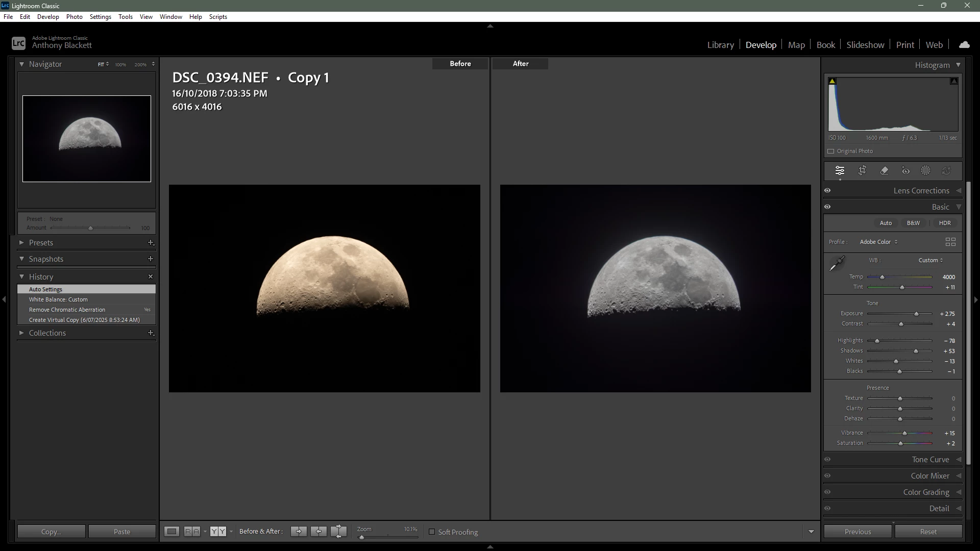Swap Before and After settings

tap(338, 532)
